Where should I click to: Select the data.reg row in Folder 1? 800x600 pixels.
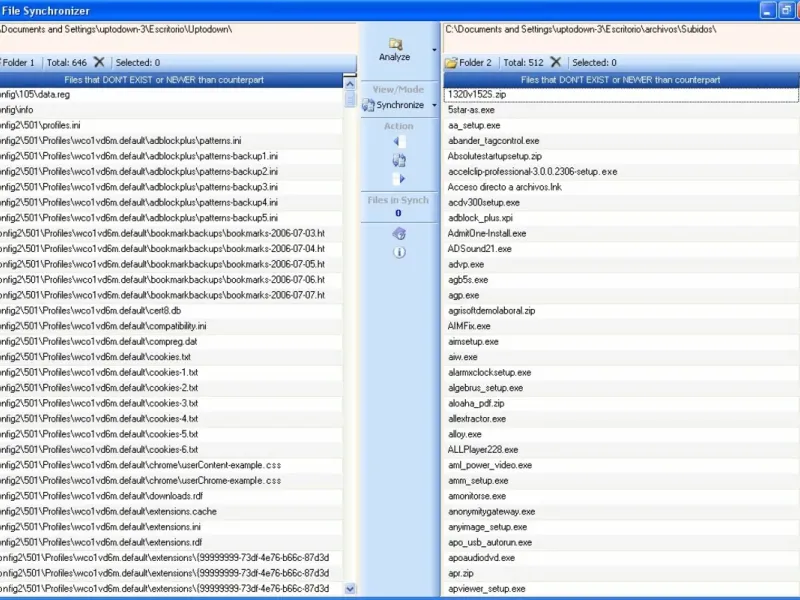[171, 94]
